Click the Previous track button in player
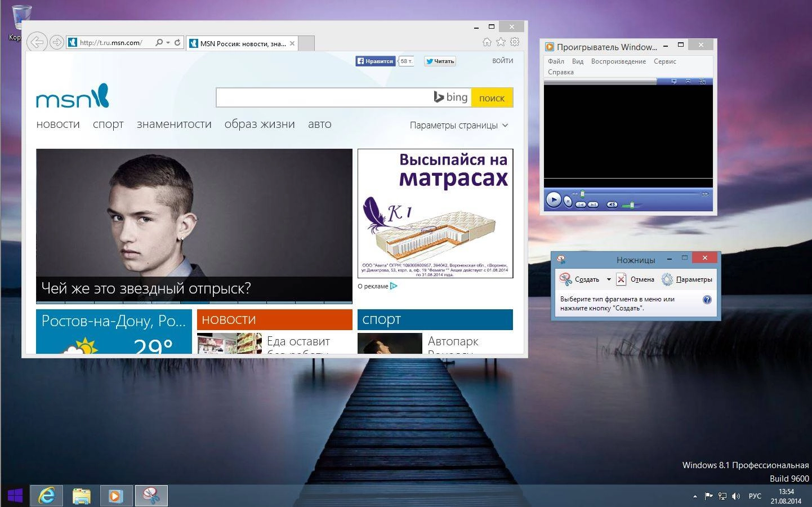Image resolution: width=812 pixels, height=507 pixels. coord(581,204)
